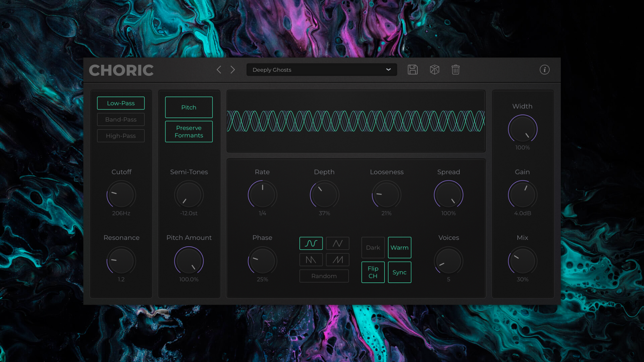Click the Random LFO button
The height and width of the screenshot is (362, 644).
pyautogui.click(x=324, y=276)
